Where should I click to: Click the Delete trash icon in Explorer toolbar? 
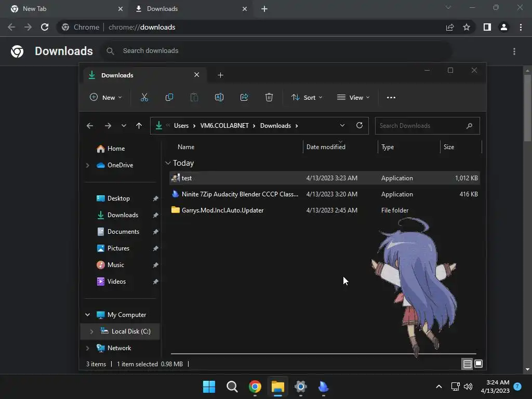pyautogui.click(x=269, y=97)
